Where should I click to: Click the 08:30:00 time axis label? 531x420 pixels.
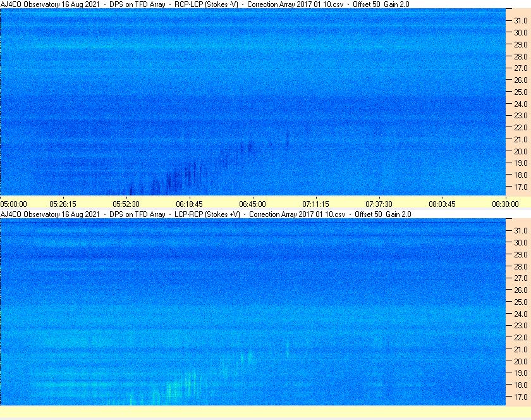505,204
